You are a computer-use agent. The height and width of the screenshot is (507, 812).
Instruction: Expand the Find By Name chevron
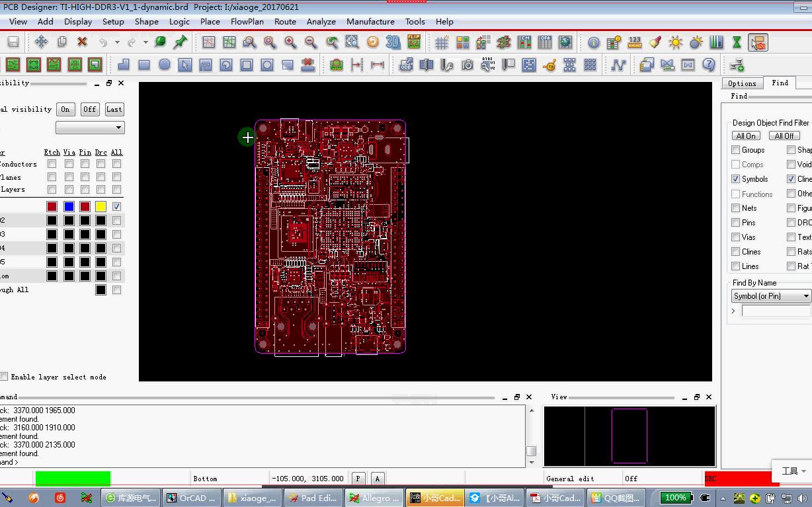click(x=733, y=311)
